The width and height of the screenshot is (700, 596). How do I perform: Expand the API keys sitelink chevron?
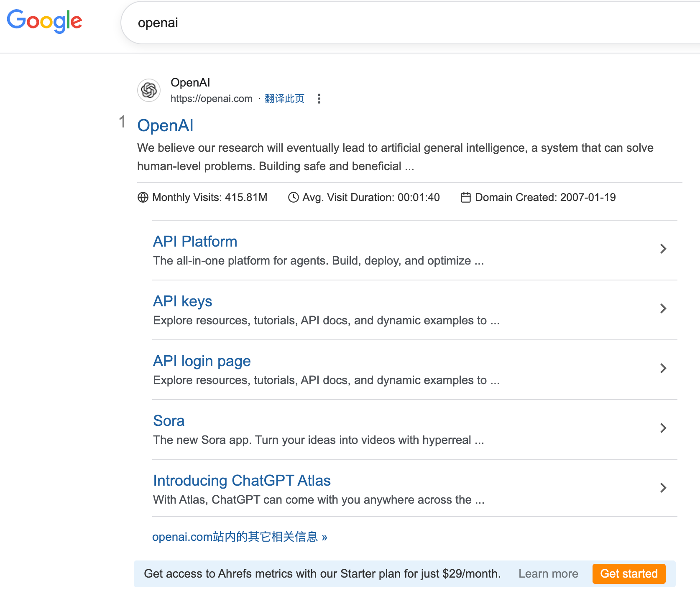coord(663,308)
